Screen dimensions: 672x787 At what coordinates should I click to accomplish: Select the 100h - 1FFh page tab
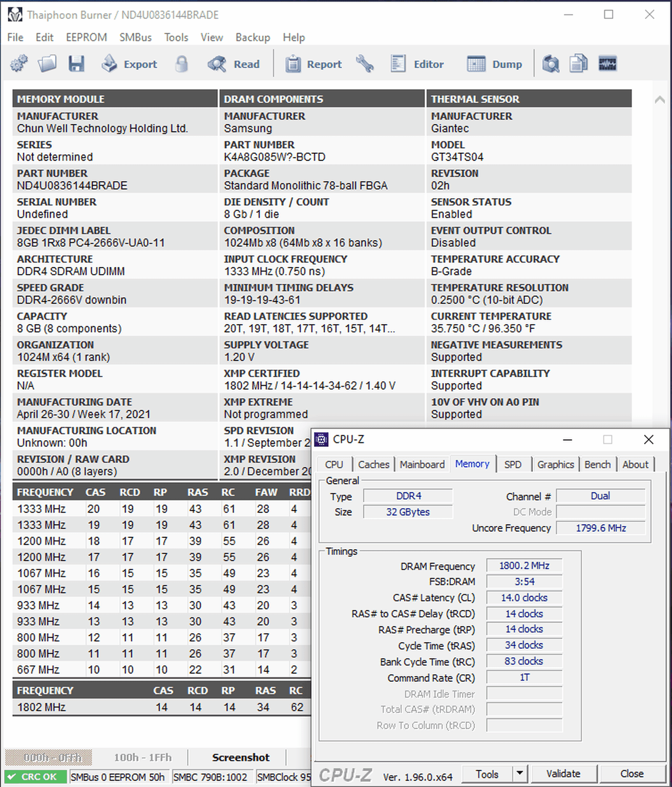[x=143, y=758]
